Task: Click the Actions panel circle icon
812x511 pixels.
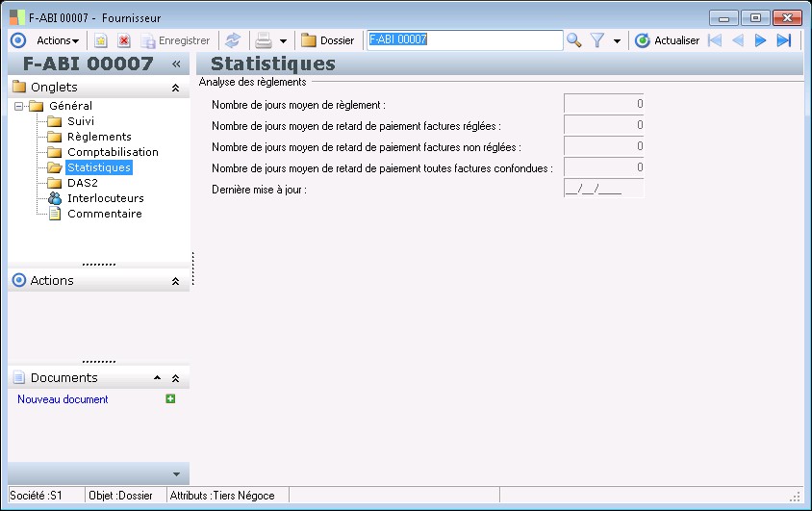Action: pyautogui.click(x=19, y=280)
